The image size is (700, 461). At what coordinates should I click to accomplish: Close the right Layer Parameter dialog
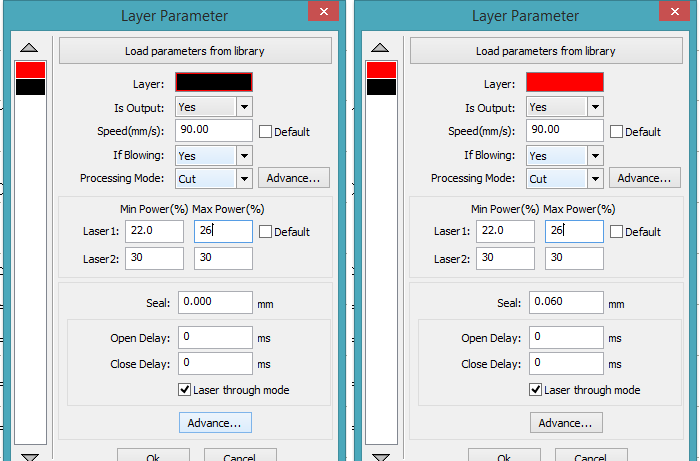coord(675,11)
